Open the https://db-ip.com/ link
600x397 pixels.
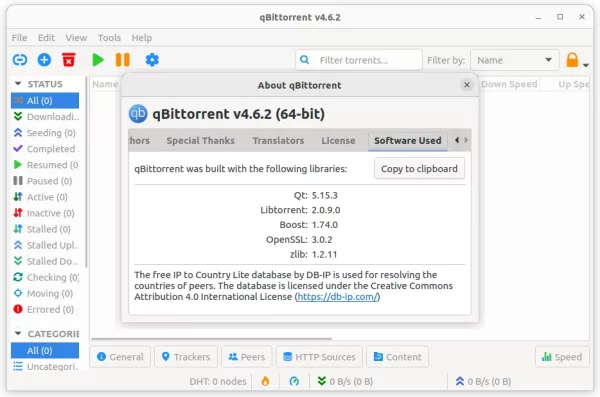click(338, 297)
